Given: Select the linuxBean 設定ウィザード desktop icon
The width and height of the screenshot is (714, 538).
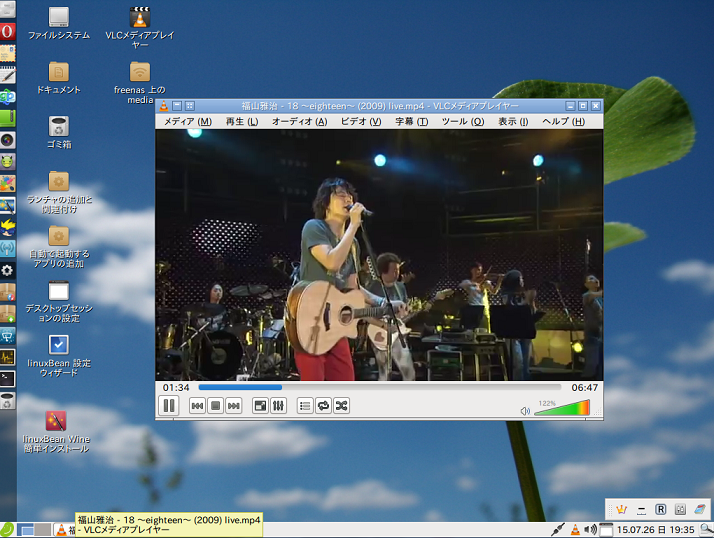Looking at the screenshot, I should click(59, 356).
